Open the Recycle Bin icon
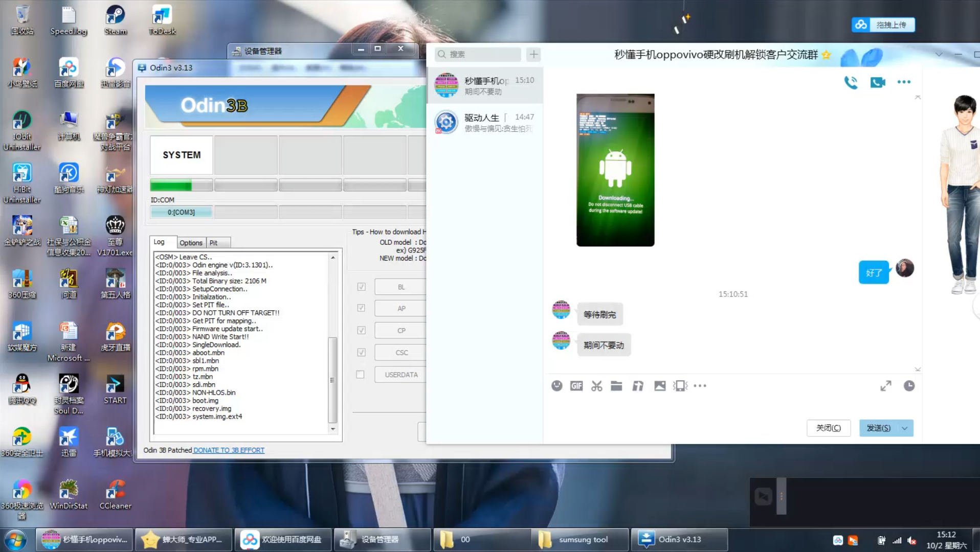The width and height of the screenshot is (980, 552). [22, 21]
